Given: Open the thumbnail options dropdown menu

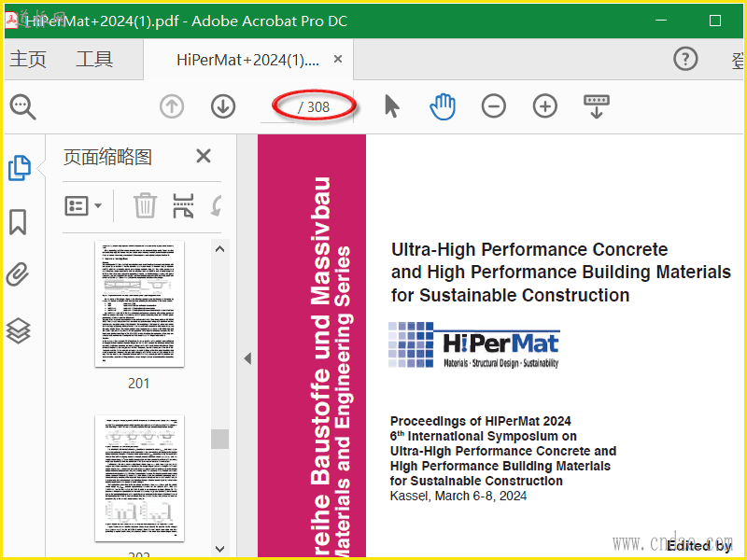Looking at the screenshot, I should pyautogui.click(x=83, y=206).
